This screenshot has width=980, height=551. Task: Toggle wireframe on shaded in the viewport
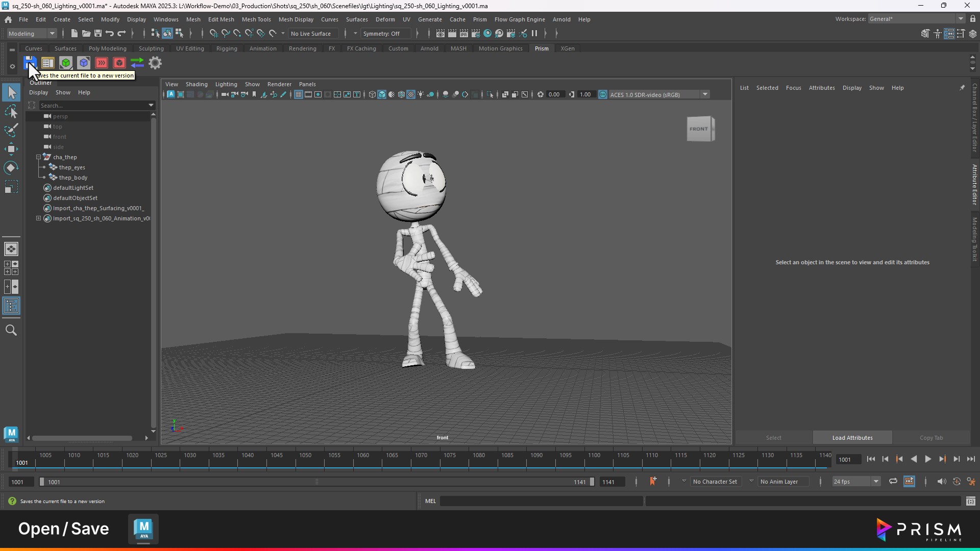pos(401,94)
